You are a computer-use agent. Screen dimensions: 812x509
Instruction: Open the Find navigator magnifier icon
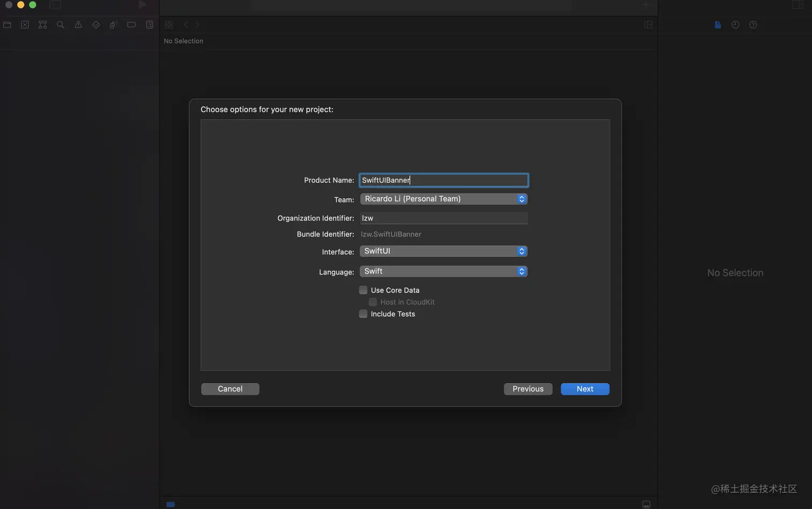[x=60, y=25]
